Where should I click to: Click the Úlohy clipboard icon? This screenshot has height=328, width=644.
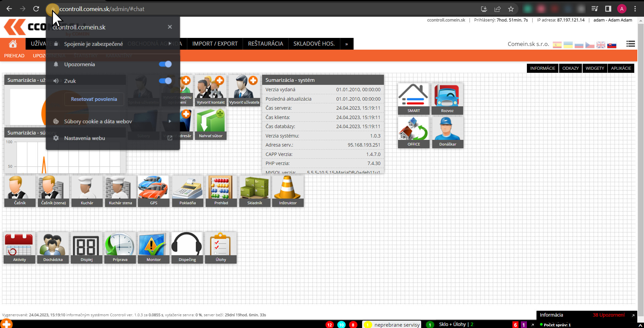(x=220, y=247)
